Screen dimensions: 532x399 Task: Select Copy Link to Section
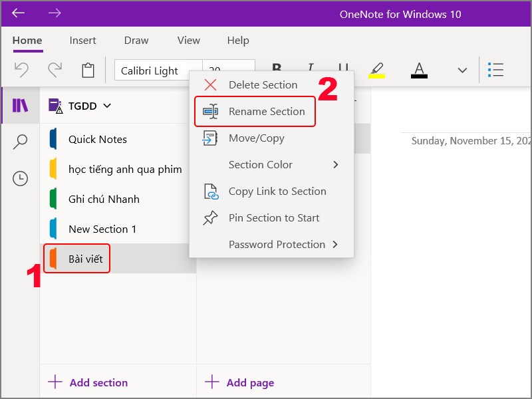(271, 192)
